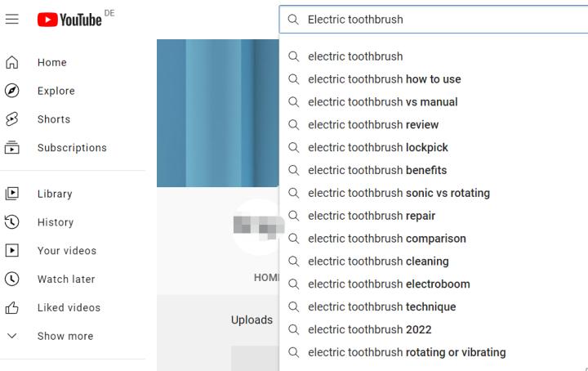Open Your videos
The image size is (588, 371).
66,251
